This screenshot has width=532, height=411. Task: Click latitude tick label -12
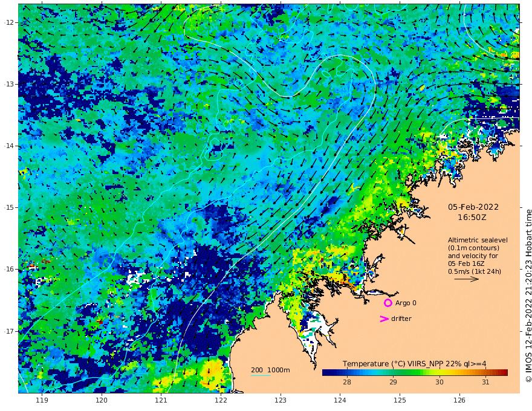[9, 22]
